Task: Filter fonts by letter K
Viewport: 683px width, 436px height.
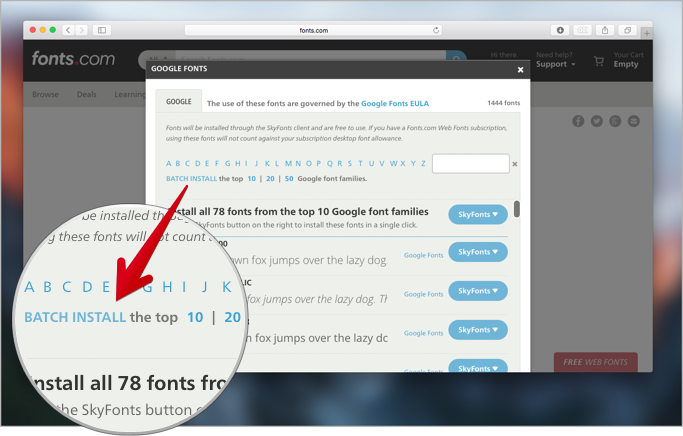Action: [x=267, y=164]
